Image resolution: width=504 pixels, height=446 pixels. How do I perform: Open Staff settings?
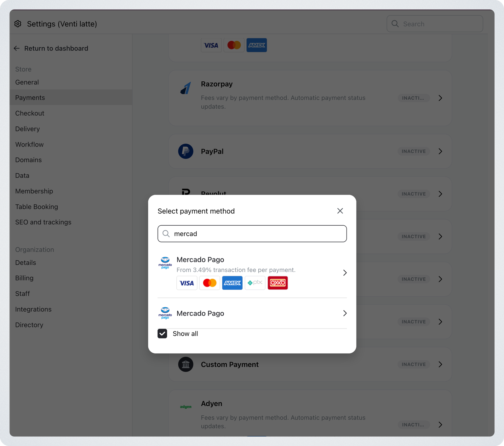[x=22, y=294]
